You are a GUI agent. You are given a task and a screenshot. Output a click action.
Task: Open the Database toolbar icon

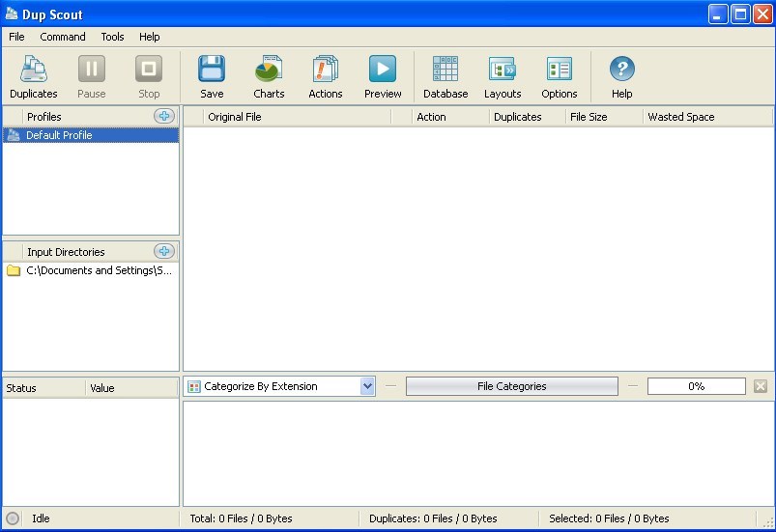445,70
